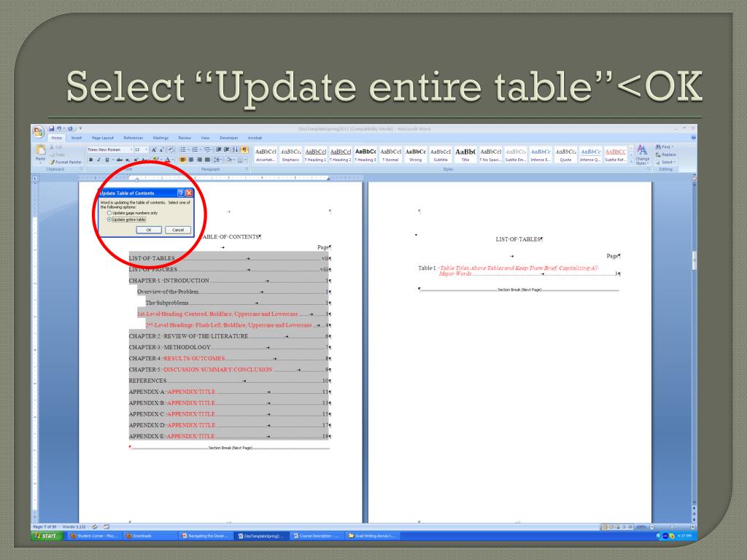
Task: Clear formatting icon
Action: (171, 149)
